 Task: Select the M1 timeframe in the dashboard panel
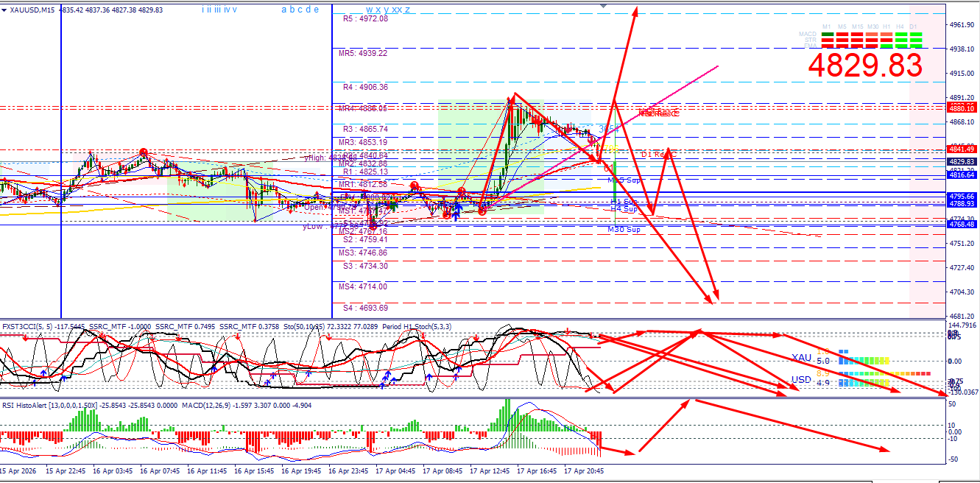point(826,26)
